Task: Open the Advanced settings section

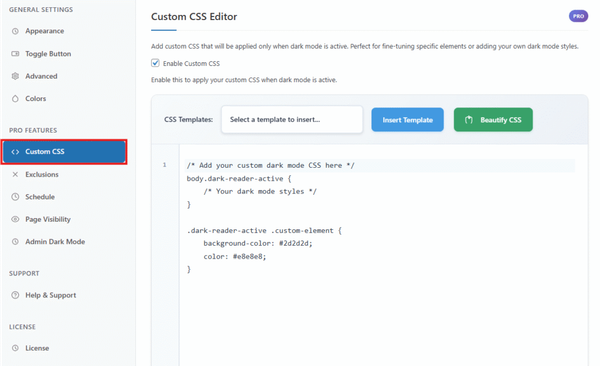Action: point(41,76)
